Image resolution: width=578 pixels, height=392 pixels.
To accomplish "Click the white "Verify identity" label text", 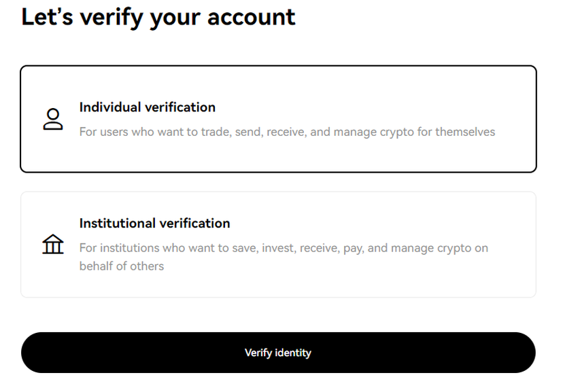I will coord(277,353).
